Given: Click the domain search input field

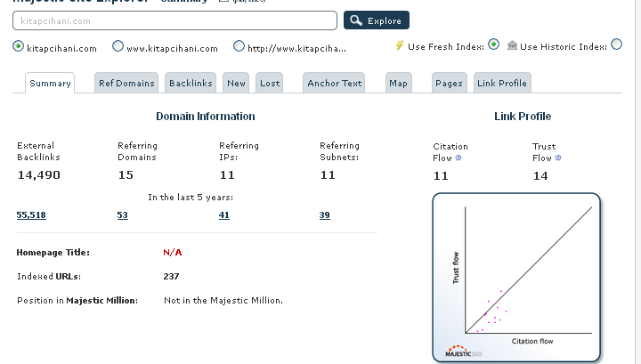Looking at the screenshot, I should pyautogui.click(x=175, y=20).
